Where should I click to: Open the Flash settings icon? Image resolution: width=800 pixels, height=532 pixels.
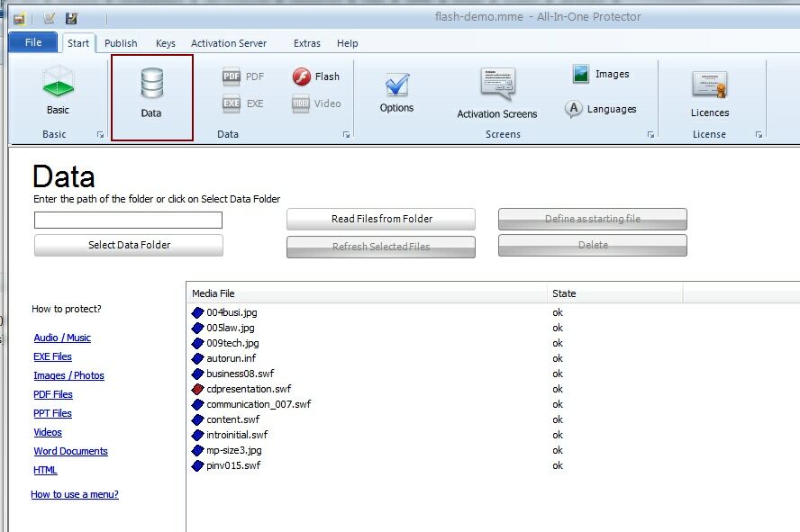pos(302,77)
